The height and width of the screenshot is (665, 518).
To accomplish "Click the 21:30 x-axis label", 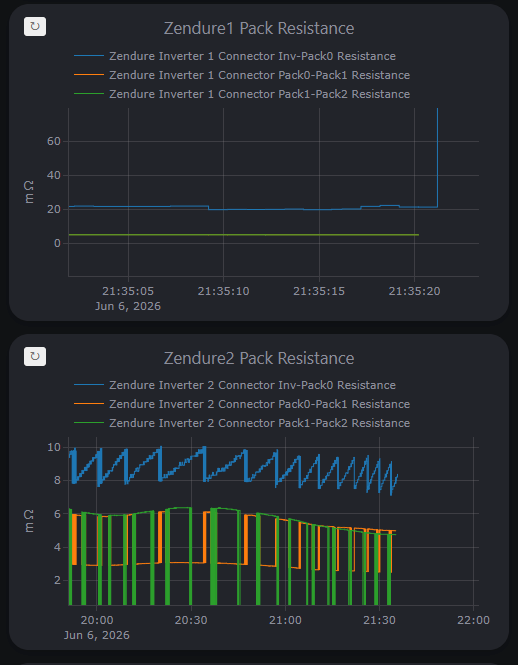I will click(x=379, y=620).
